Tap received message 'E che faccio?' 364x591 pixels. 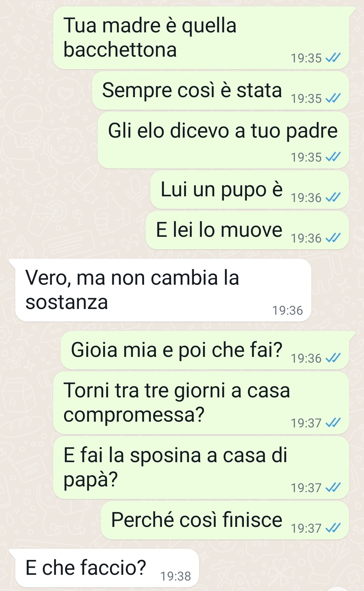coord(107,568)
